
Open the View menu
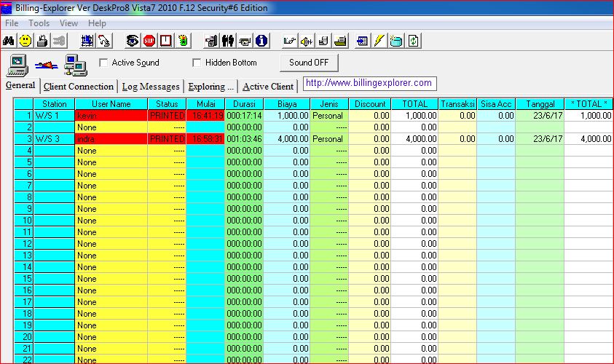click(68, 23)
